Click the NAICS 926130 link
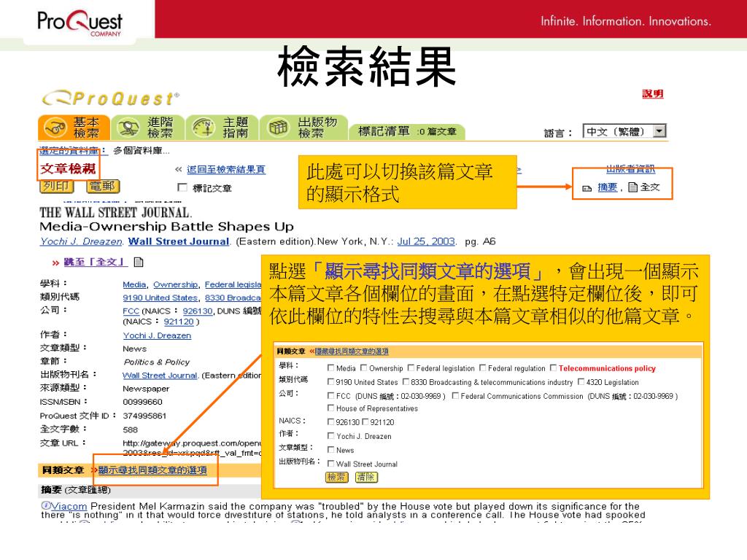The width and height of the screenshot is (747, 560). pyautogui.click(x=197, y=311)
